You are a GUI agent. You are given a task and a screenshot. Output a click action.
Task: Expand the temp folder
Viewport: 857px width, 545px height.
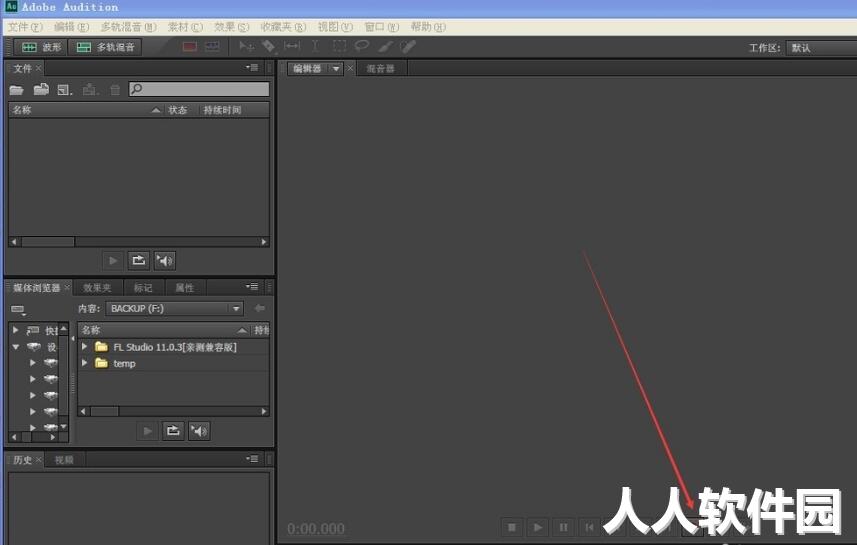[x=84, y=363]
